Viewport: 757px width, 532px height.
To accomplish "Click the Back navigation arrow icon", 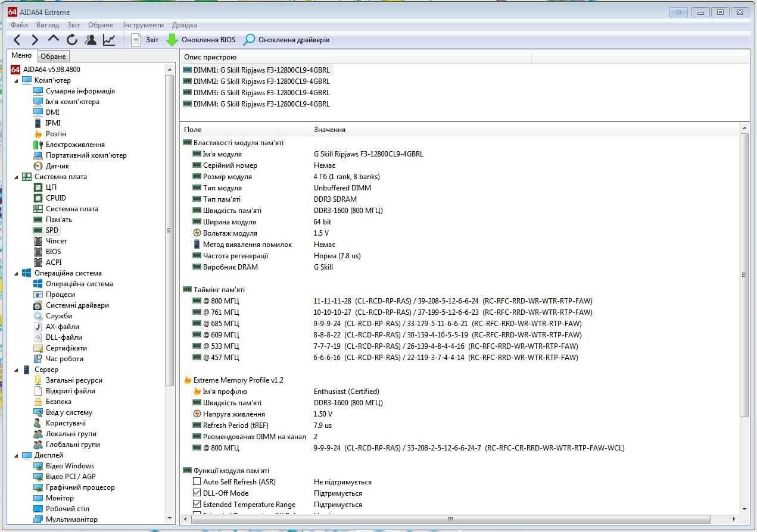I will coord(17,40).
